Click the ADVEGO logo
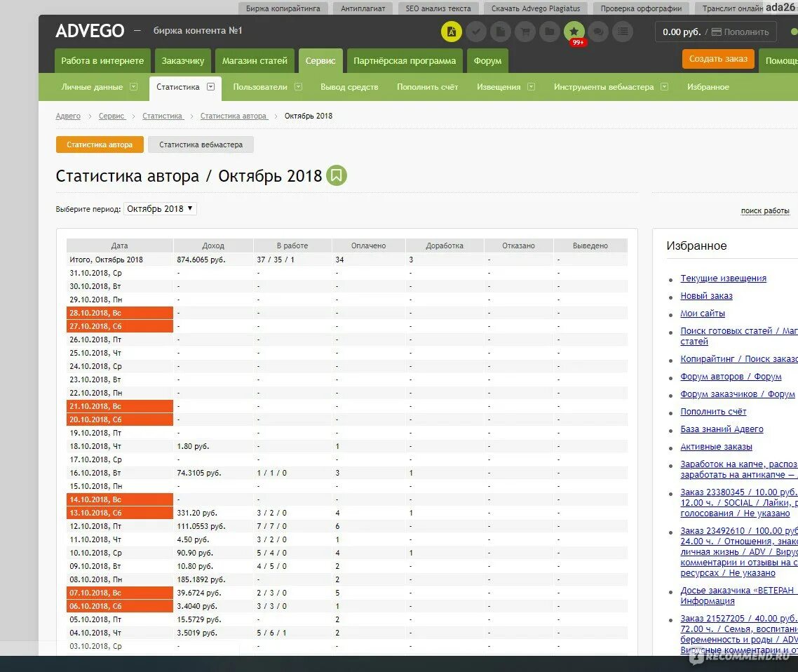 (x=90, y=31)
